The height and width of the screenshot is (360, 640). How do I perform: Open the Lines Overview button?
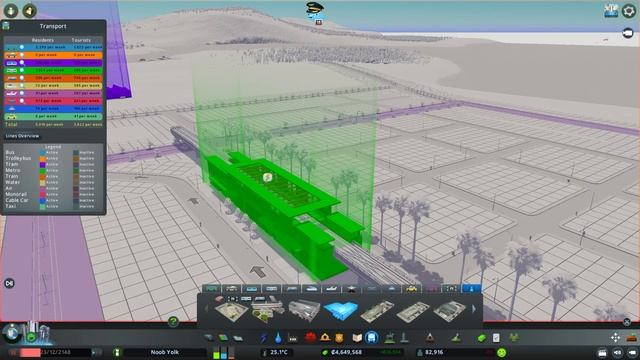click(x=22, y=136)
